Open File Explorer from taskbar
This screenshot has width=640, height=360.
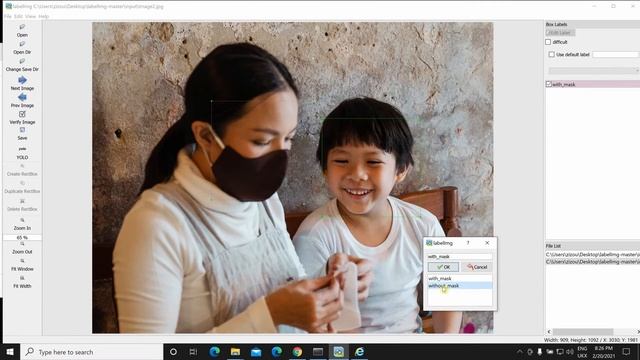236,352
